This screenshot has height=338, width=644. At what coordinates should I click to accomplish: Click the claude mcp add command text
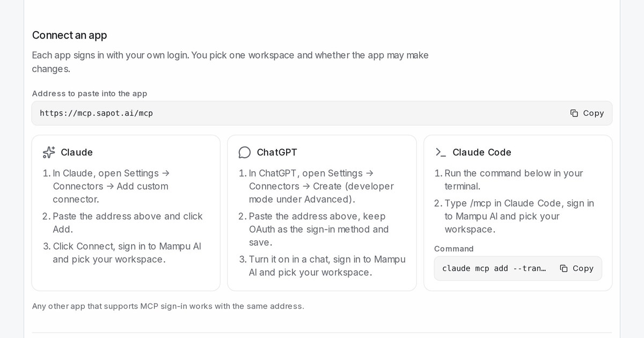click(x=494, y=268)
